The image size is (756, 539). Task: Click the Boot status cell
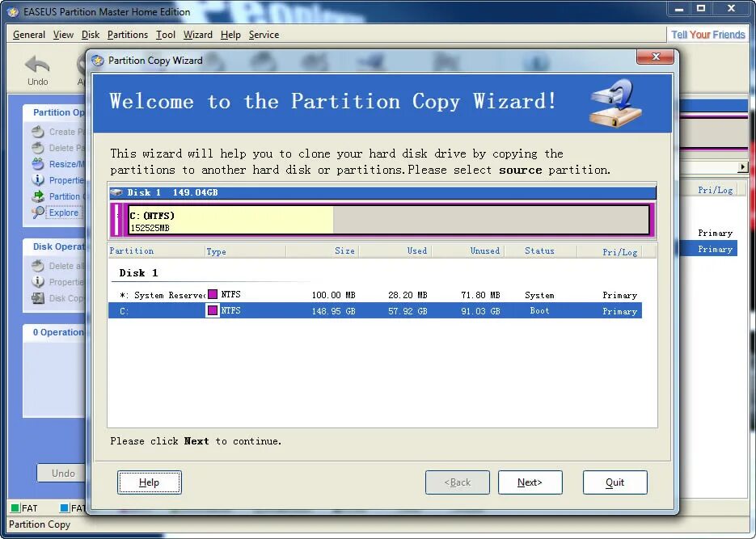coord(539,310)
